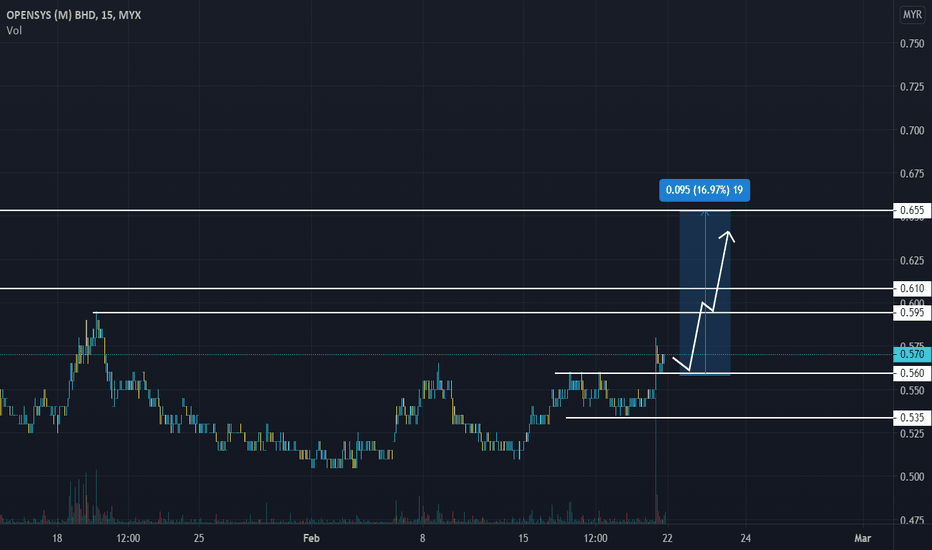Click the 0.625 price axis value

coord(912,260)
